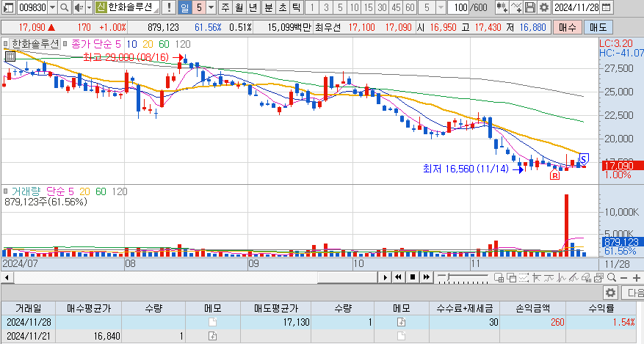Click the chart horizontal scrollbar thumb
This screenshot has width=644, height=344.
tap(347, 277)
